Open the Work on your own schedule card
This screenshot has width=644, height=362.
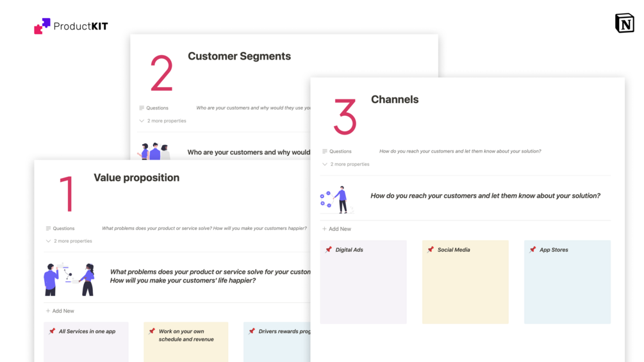tap(186, 343)
